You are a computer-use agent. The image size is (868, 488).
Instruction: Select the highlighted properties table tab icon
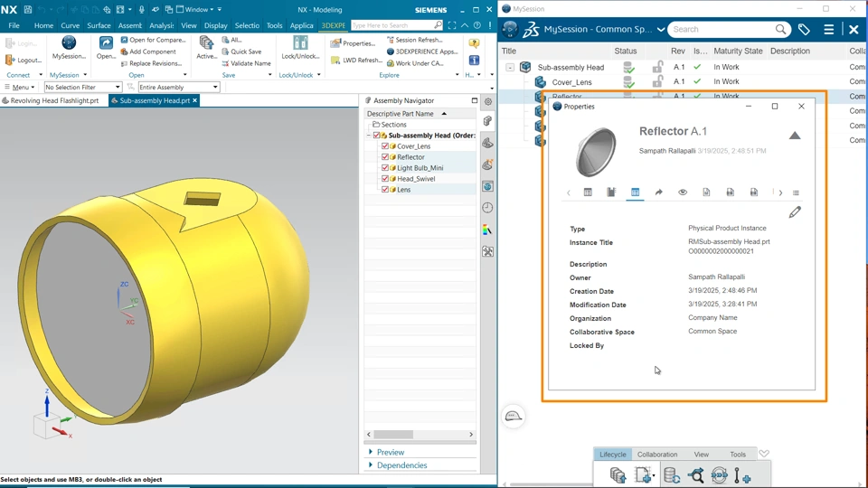[x=635, y=192]
